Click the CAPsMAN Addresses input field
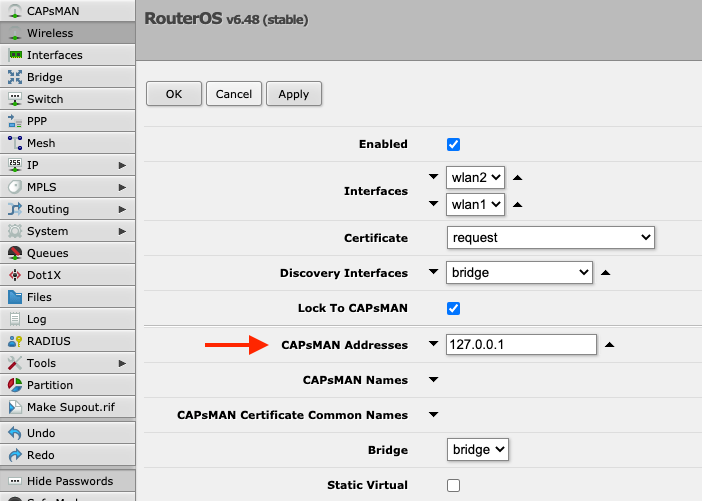Image resolution: width=702 pixels, height=501 pixels. (521, 344)
